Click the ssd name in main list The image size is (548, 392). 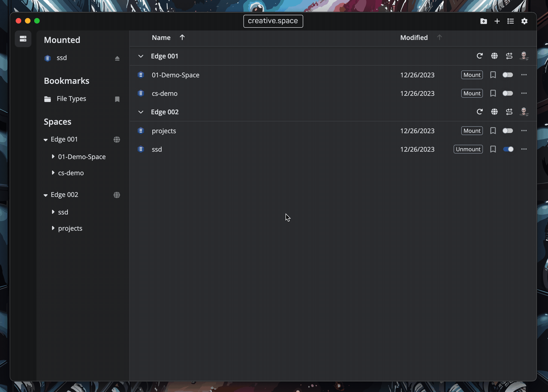pos(157,149)
